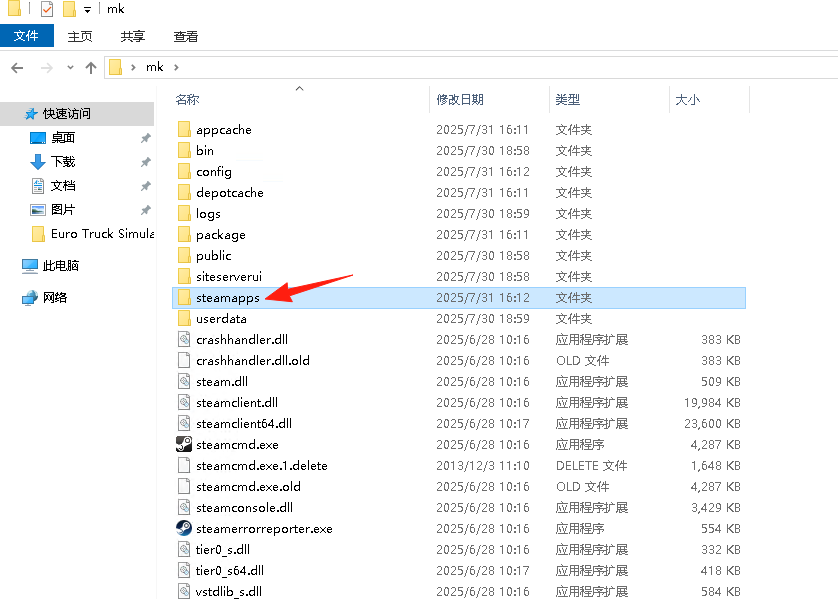The height and width of the screenshot is (602, 838).
Task: Select 网络 in the navigation pane
Action: click(55, 298)
